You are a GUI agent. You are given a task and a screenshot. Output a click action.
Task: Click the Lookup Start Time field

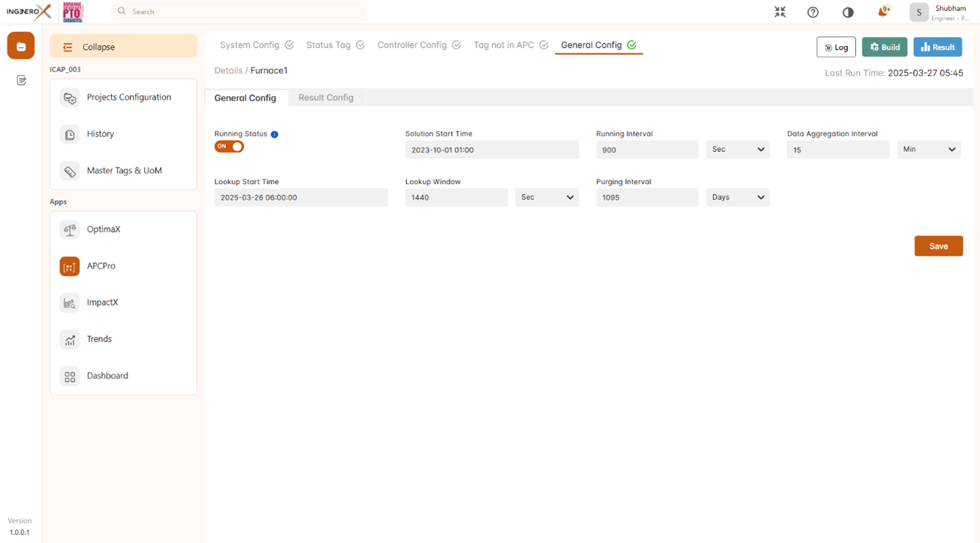[x=301, y=198]
